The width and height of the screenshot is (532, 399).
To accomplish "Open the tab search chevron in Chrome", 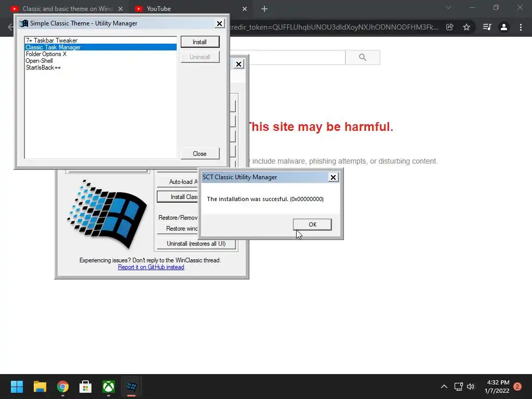I will 448,7.
